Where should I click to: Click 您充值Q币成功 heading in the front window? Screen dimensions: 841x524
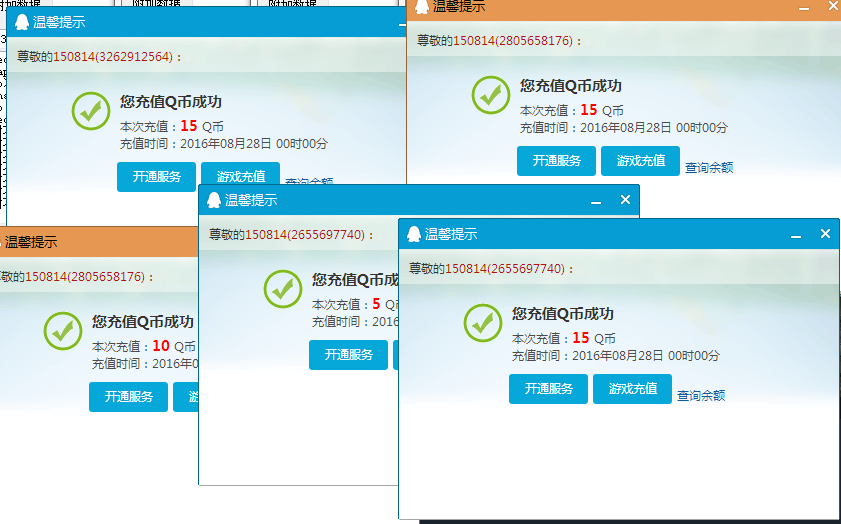tap(563, 314)
